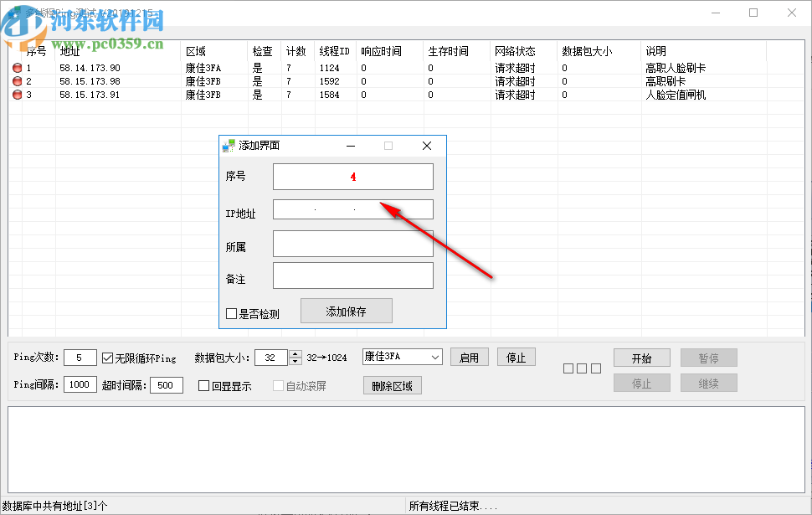Click the 删除区域 button
This screenshot has height=515, width=812.
(392, 384)
